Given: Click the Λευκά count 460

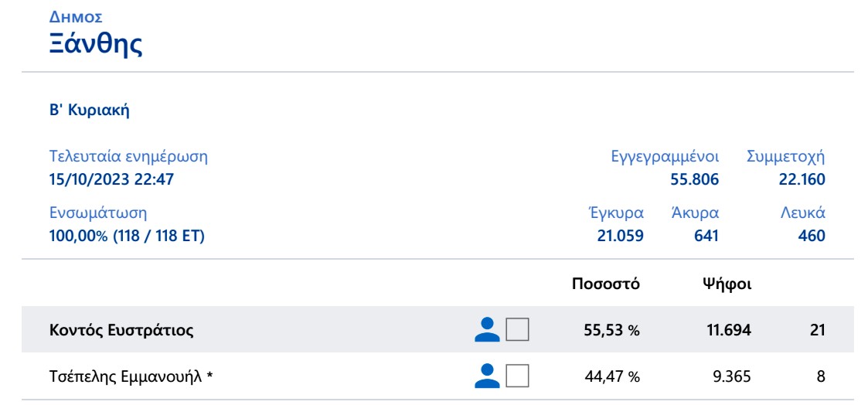Looking at the screenshot, I should click(812, 236).
